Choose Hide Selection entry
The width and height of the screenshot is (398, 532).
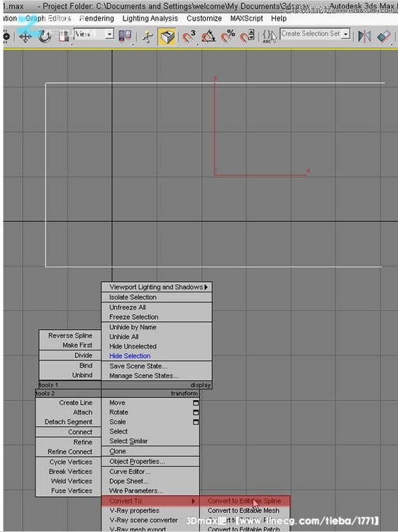coord(157,356)
